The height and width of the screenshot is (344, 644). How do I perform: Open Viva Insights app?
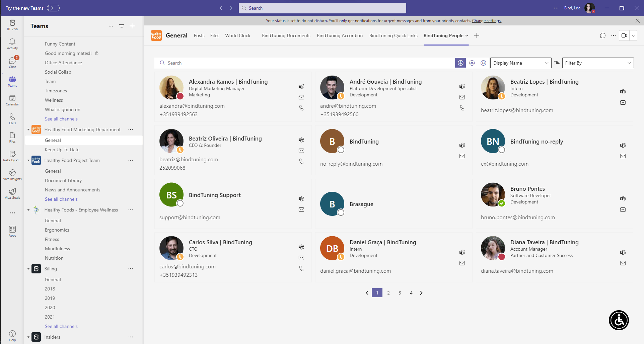pyautogui.click(x=12, y=175)
